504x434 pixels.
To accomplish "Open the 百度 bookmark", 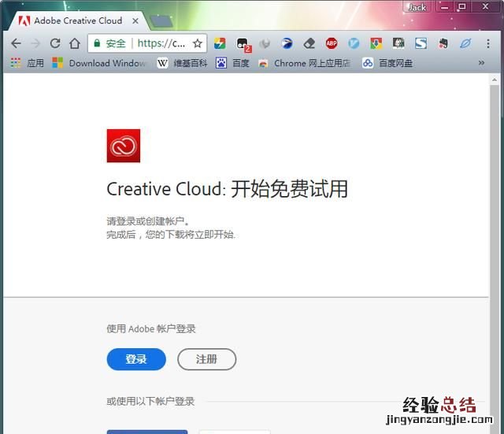I will [232, 63].
